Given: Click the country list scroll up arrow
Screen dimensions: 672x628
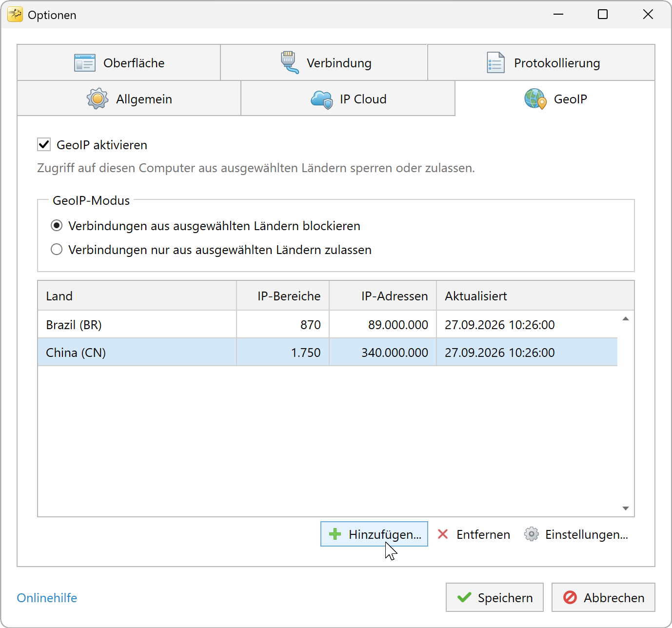Looking at the screenshot, I should pos(626,319).
